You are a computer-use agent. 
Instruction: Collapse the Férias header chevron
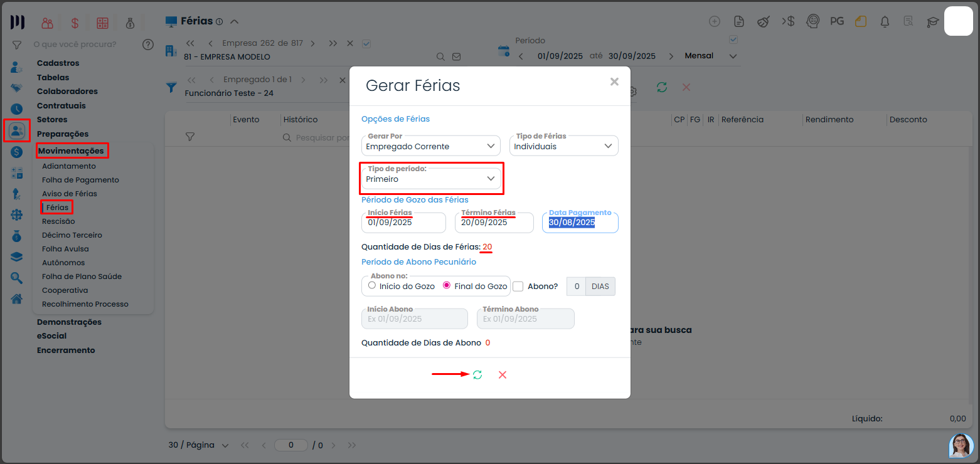pyautogui.click(x=234, y=22)
